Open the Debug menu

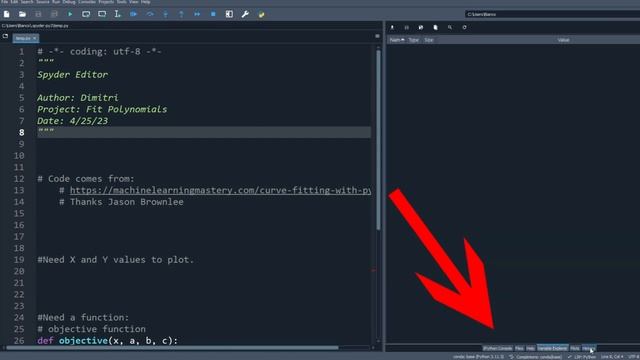(x=69, y=2)
